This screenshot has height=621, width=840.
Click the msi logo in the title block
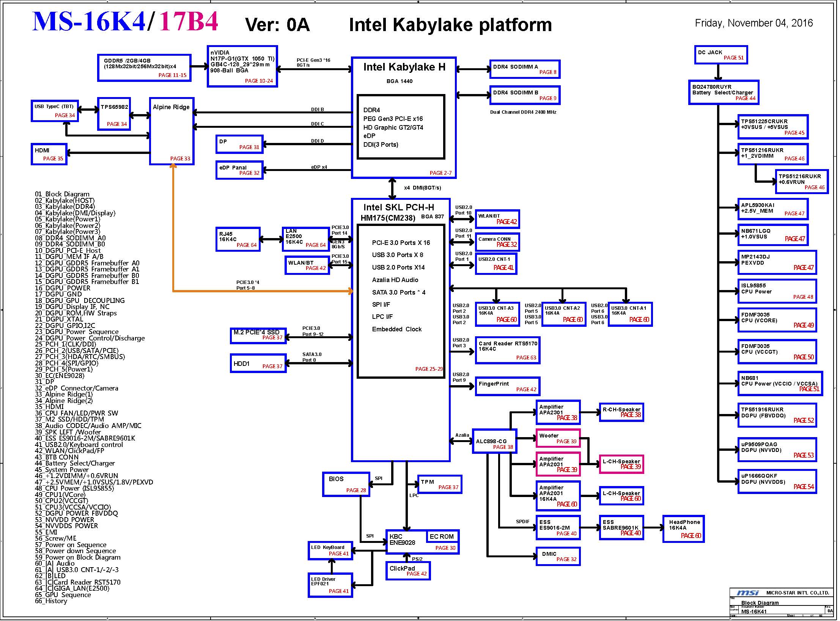click(748, 593)
